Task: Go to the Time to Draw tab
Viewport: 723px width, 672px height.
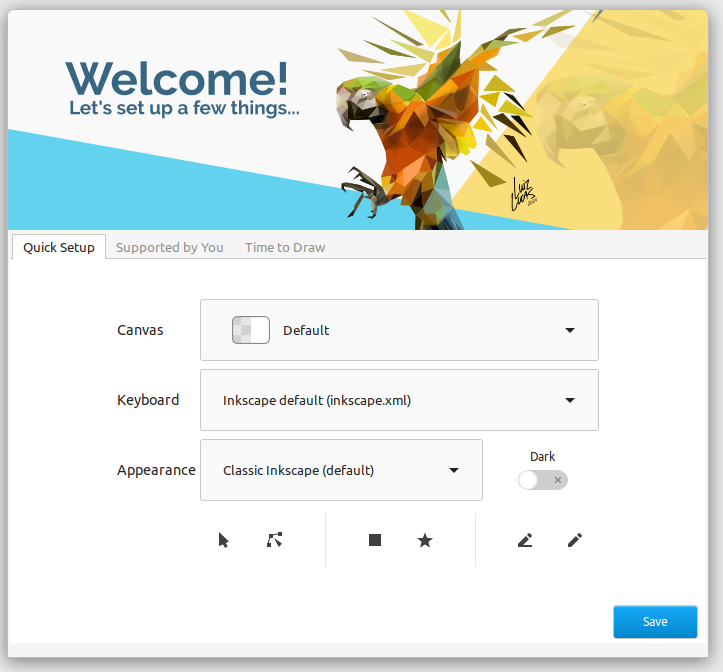Action: (x=285, y=247)
